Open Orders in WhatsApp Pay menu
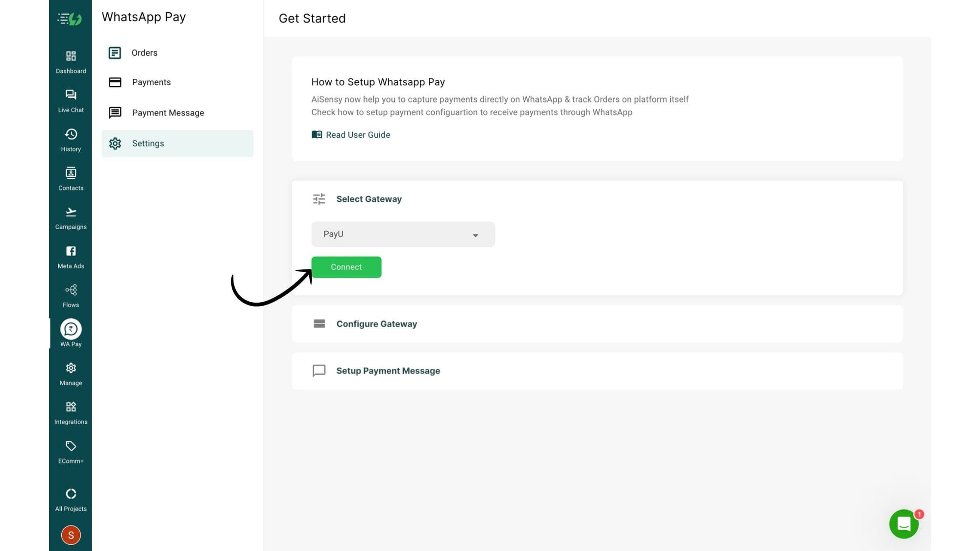 (x=144, y=53)
